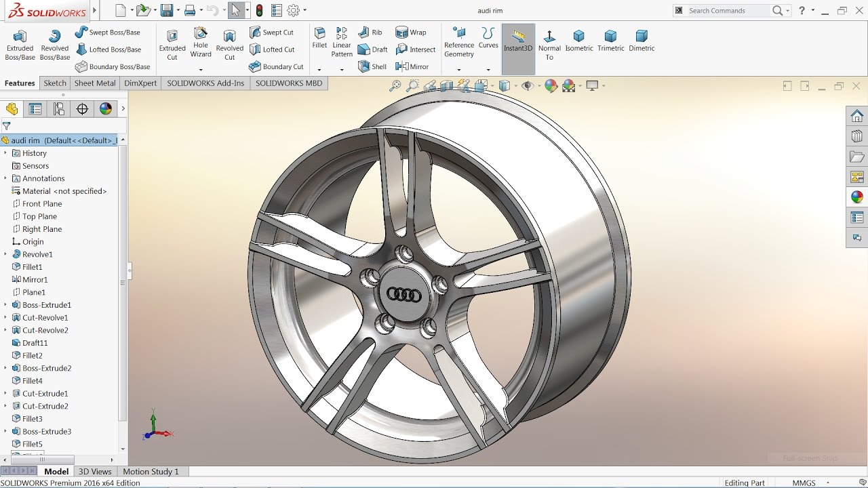The image size is (868, 488).
Task: Expand the Annotations folder
Action: coord(7,178)
